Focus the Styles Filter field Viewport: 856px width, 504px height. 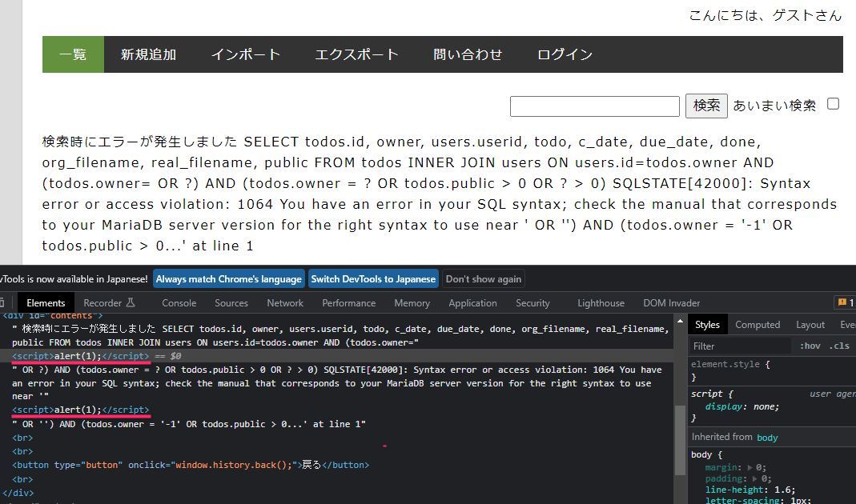click(x=740, y=346)
